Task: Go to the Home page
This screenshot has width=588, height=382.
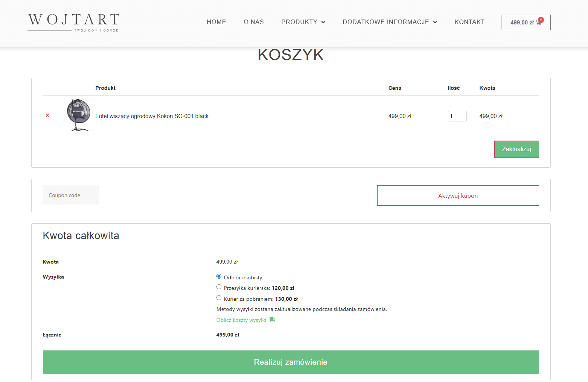Action: [x=216, y=22]
